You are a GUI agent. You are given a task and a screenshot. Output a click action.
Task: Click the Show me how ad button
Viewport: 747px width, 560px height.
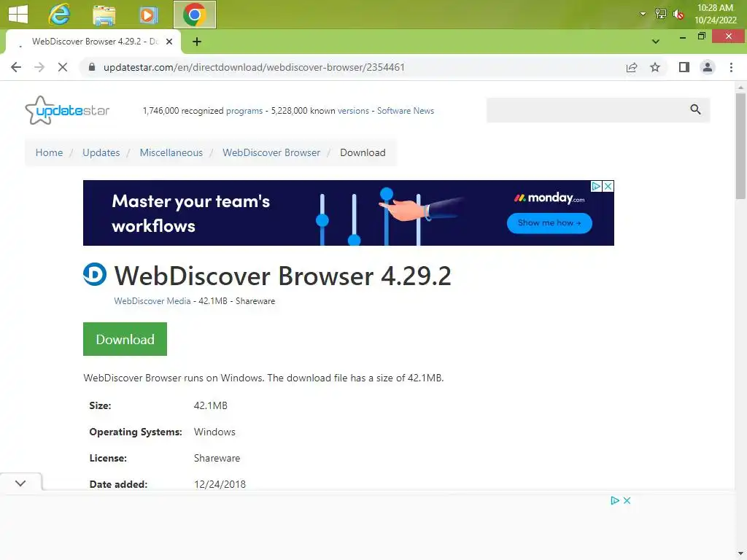click(549, 223)
